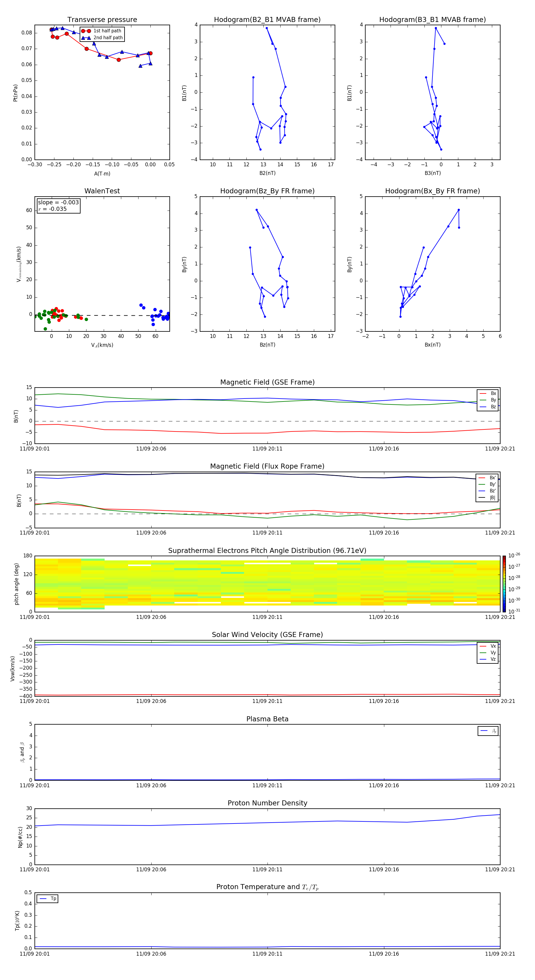Click the red Vx curve in Solar Wind Velocity plot
Viewport: 535px width, 980px height.
pos(267,695)
